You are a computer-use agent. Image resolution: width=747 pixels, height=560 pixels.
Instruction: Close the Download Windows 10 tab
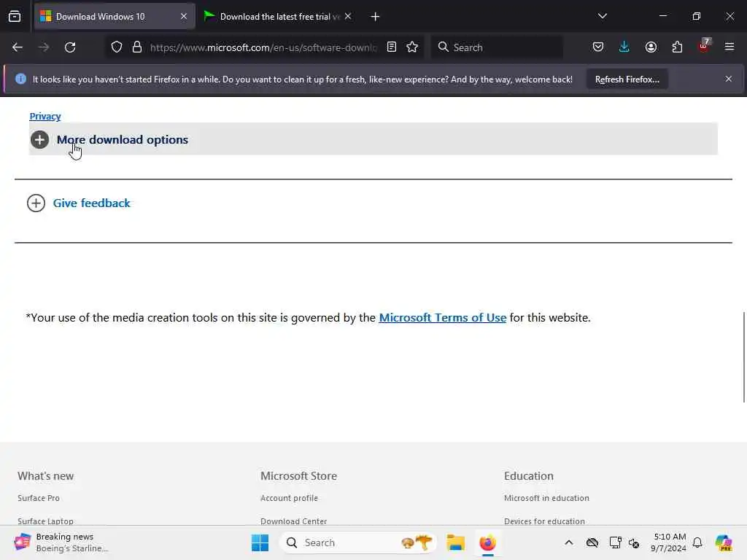[183, 16]
